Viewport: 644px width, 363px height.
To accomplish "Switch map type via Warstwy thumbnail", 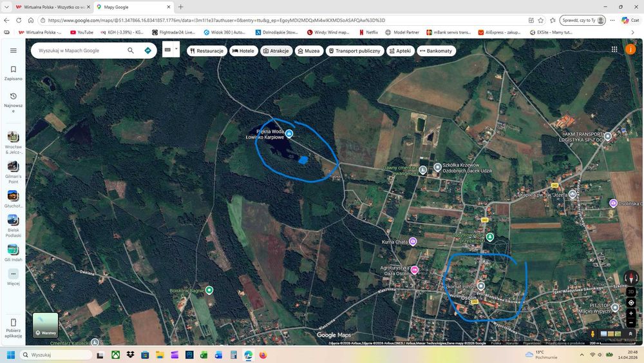I will pyautogui.click(x=45, y=325).
